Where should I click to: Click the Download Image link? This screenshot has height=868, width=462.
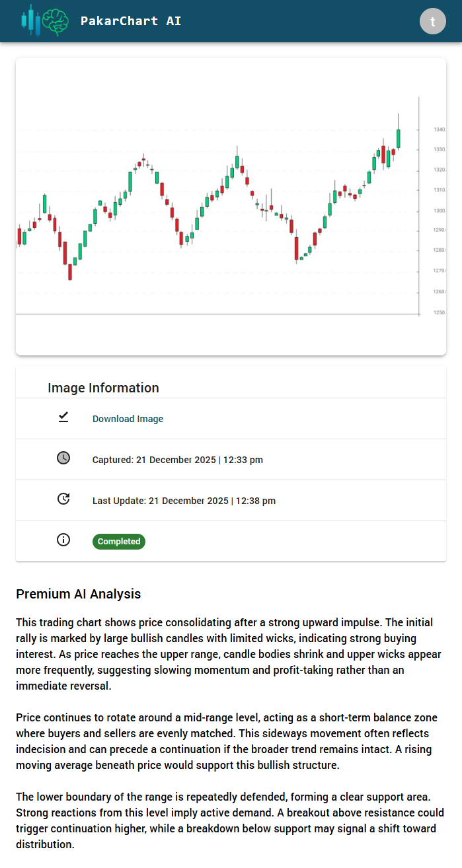(x=128, y=419)
